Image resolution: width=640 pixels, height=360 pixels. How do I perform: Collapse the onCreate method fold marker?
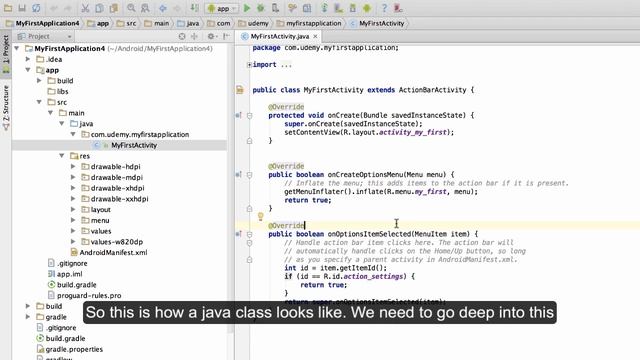249,116
